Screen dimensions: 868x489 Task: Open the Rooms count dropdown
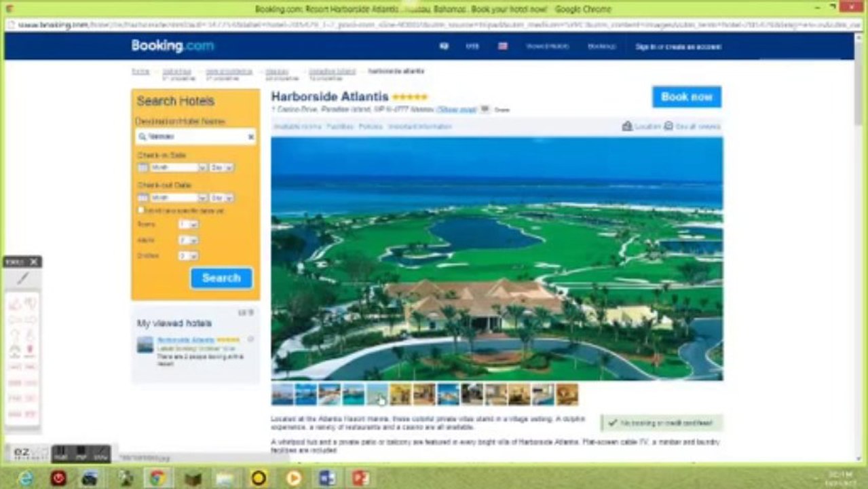coord(188,224)
